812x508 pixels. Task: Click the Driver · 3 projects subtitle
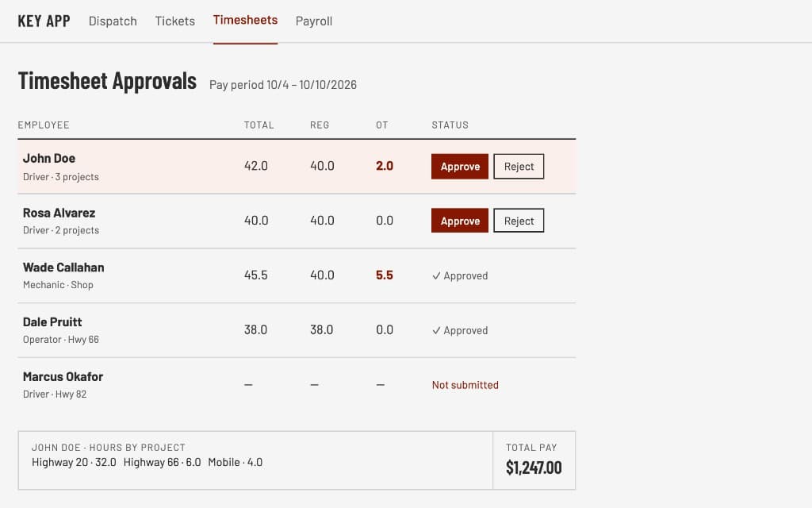tap(60, 177)
